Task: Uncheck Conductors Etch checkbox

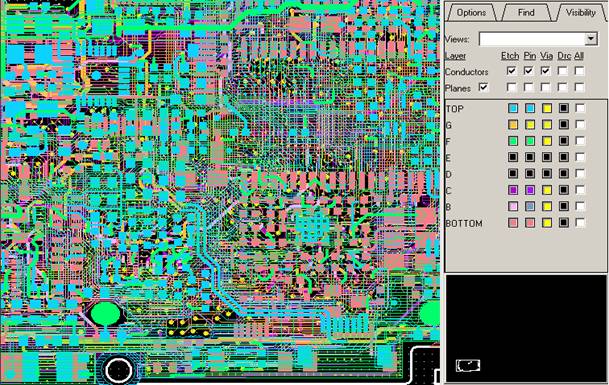Action: [x=512, y=71]
